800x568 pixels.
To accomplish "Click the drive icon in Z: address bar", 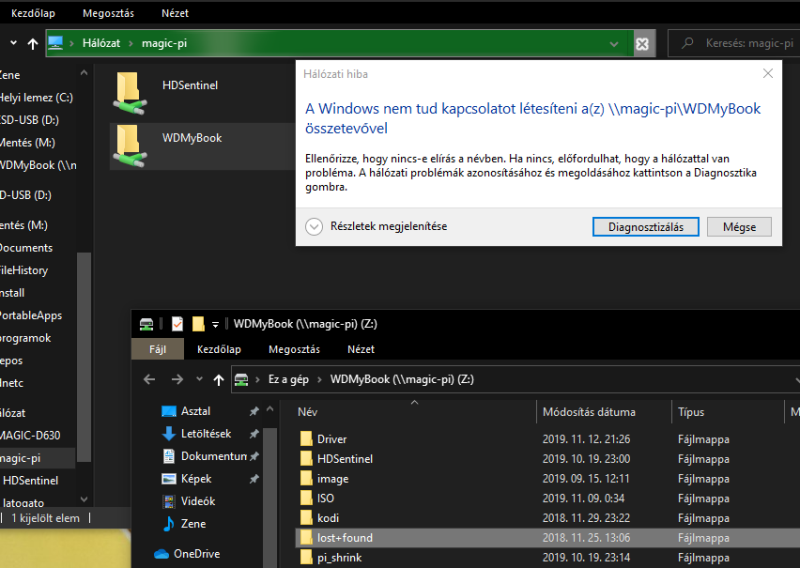I will point(241,379).
